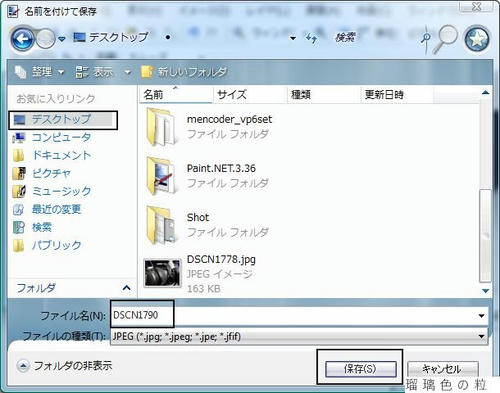Open the mencoder_vp6set folder icon
This screenshot has height=393, width=500.
click(x=161, y=127)
